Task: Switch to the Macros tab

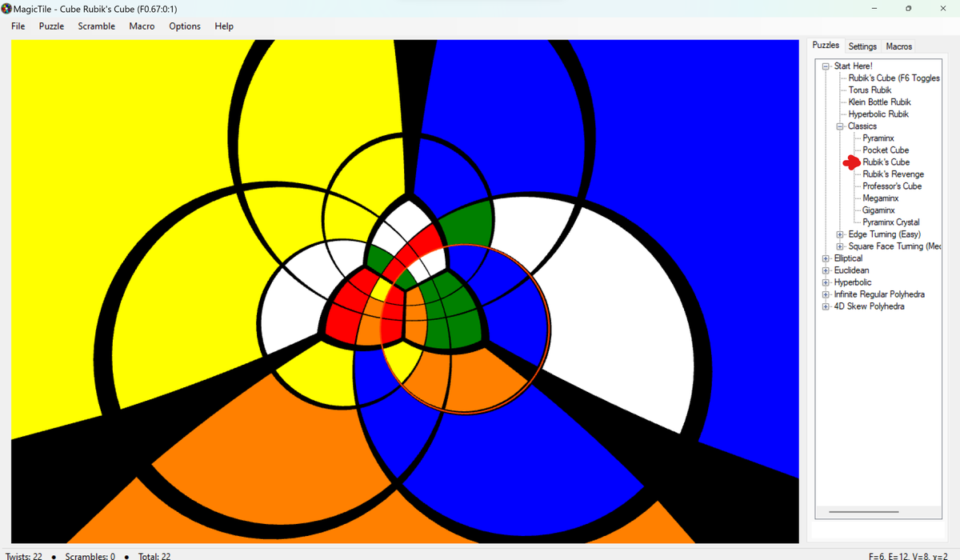Action: point(899,46)
